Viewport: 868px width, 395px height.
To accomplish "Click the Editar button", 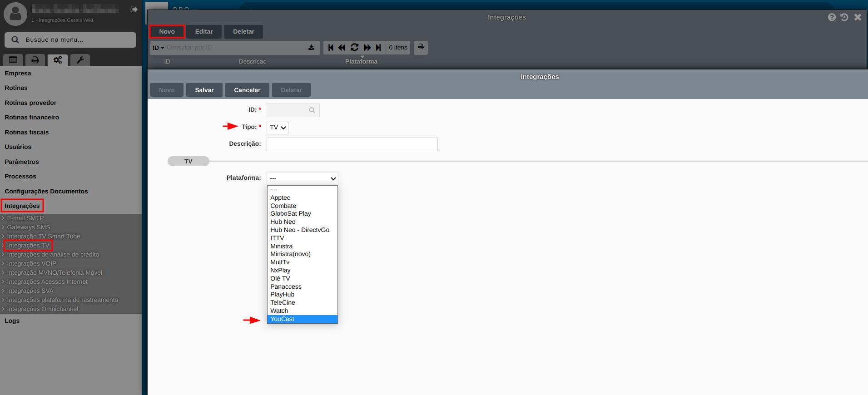I will pos(204,32).
